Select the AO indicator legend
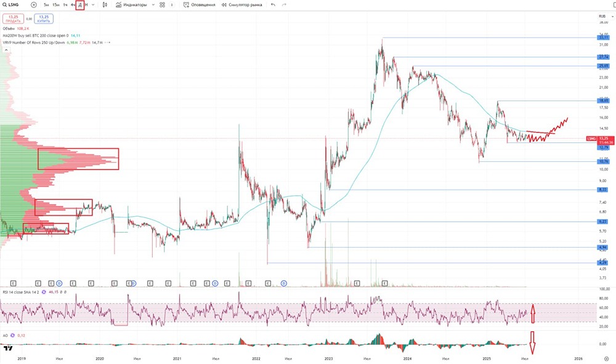 (x=5, y=335)
